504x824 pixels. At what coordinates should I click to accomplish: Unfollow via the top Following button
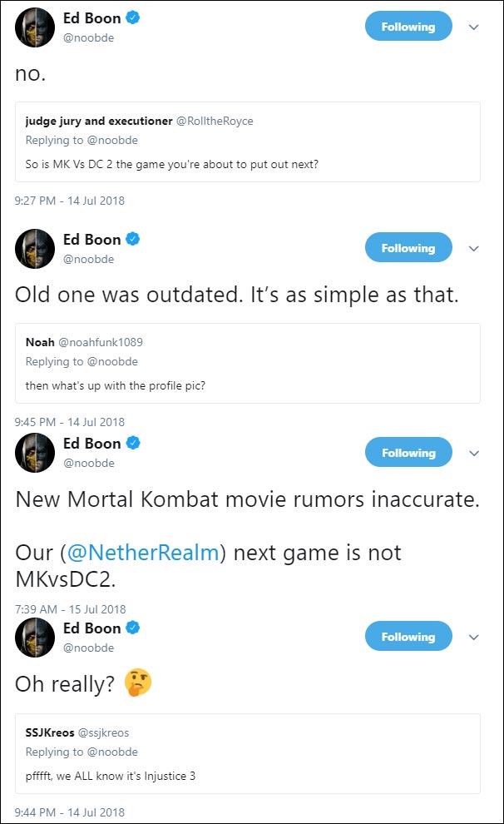point(408,26)
